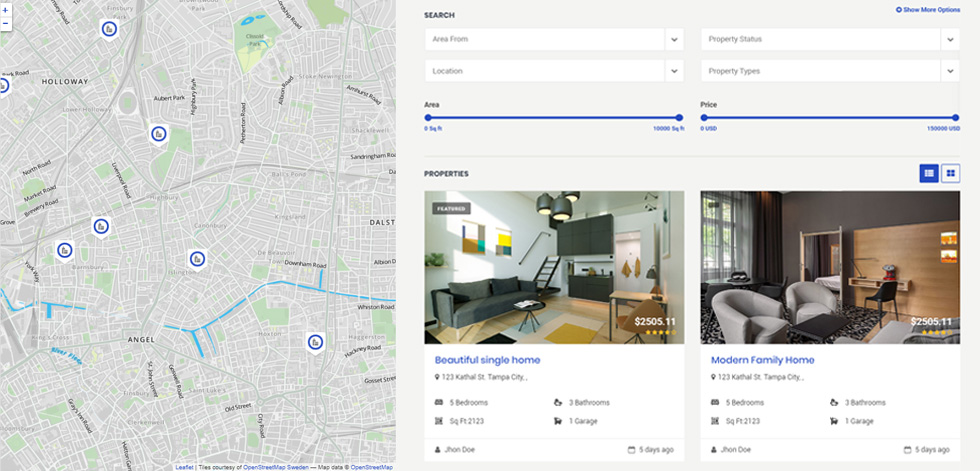The height and width of the screenshot is (471, 980).
Task: Open the map marker near Haggerston
Action: (x=316, y=342)
